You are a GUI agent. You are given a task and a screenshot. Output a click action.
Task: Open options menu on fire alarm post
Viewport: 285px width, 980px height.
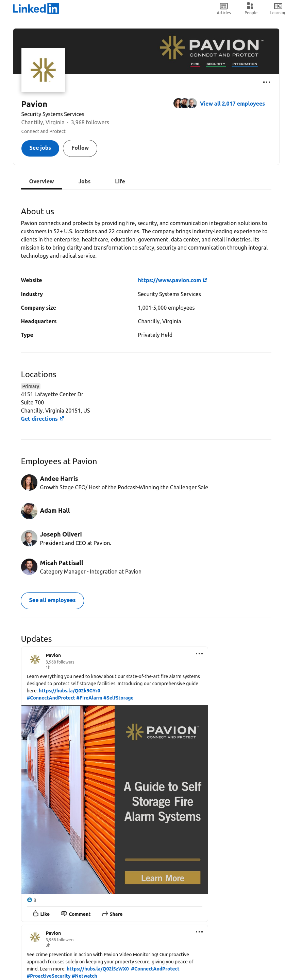199,654
